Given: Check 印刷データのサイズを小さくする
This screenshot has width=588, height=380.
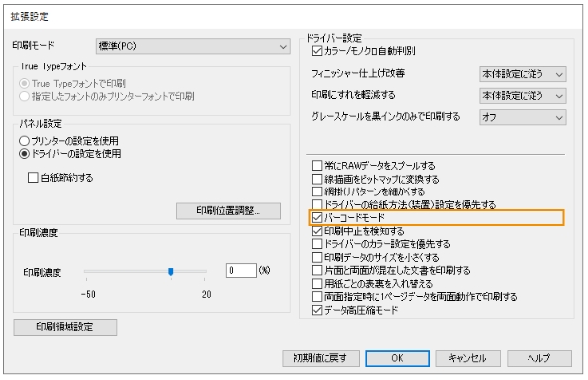Looking at the screenshot, I should tap(317, 257).
